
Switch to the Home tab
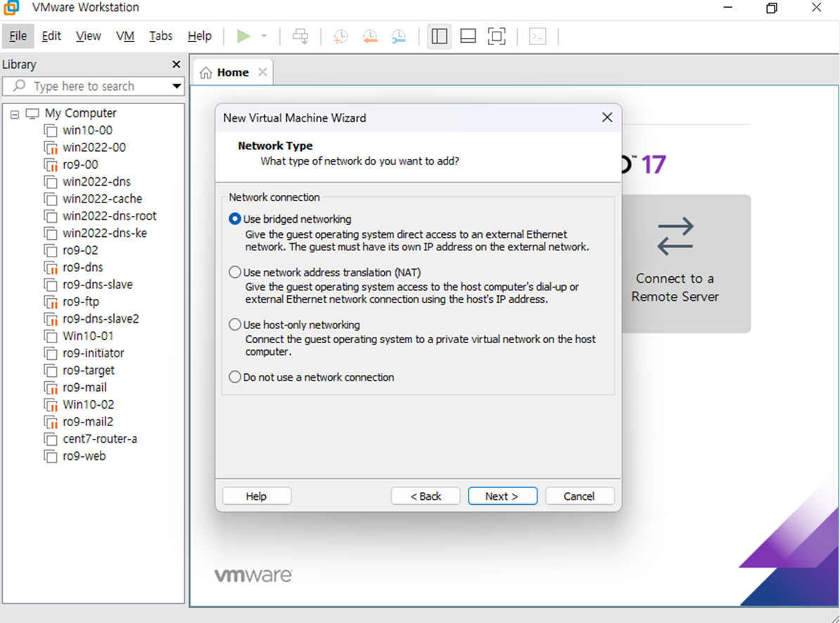point(233,72)
